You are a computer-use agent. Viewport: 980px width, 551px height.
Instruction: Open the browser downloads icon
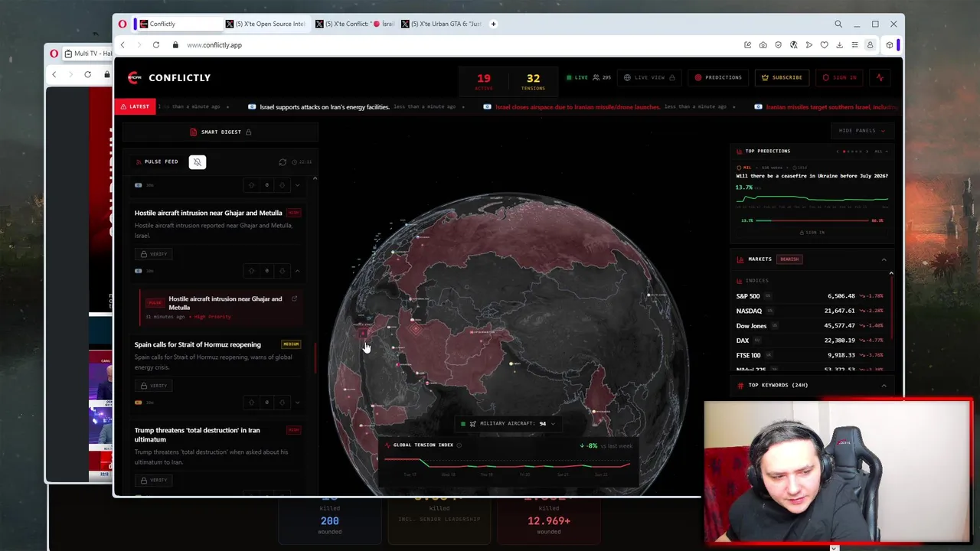click(839, 45)
